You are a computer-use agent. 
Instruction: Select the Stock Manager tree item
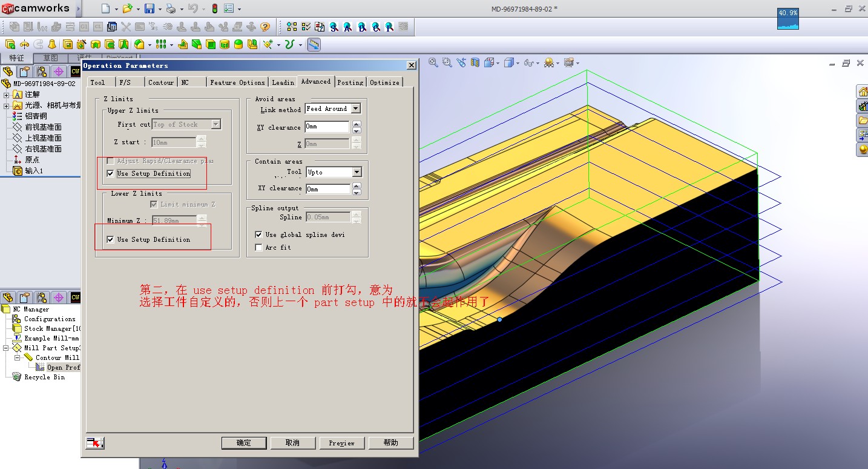point(46,328)
